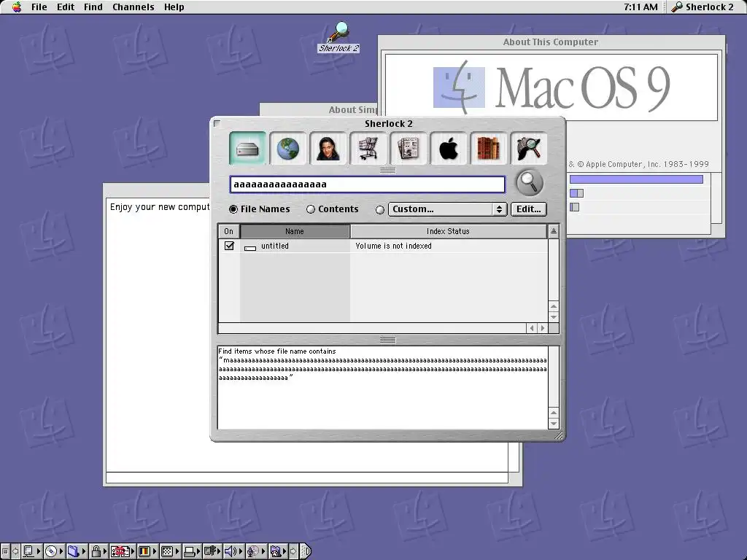Click the 'Volume is not indexed' status cell
This screenshot has height=560, width=747.
393,246
